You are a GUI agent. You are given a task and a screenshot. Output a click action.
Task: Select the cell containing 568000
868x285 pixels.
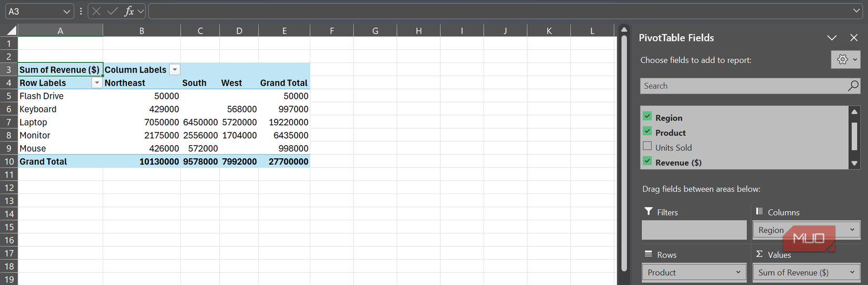click(239, 109)
